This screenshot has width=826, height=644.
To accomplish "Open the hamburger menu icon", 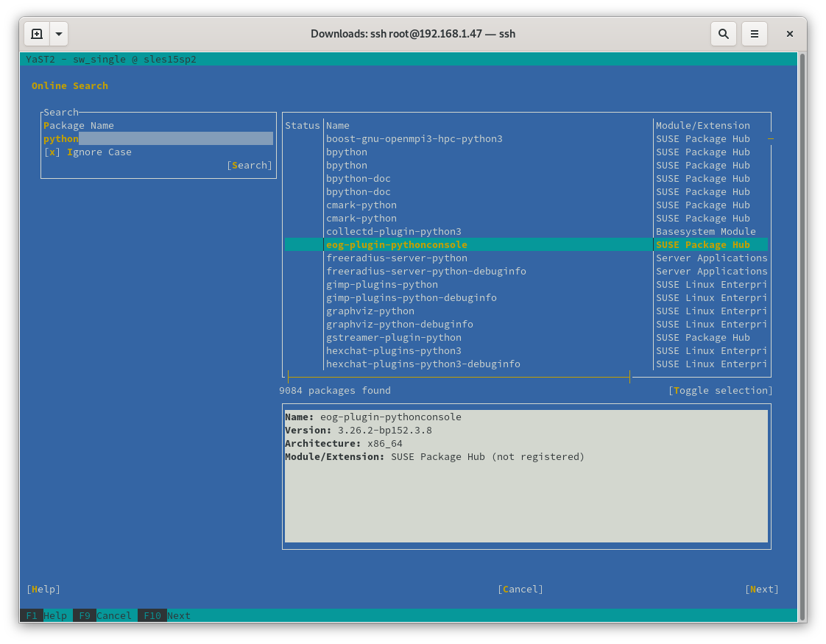I will pyautogui.click(x=754, y=34).
